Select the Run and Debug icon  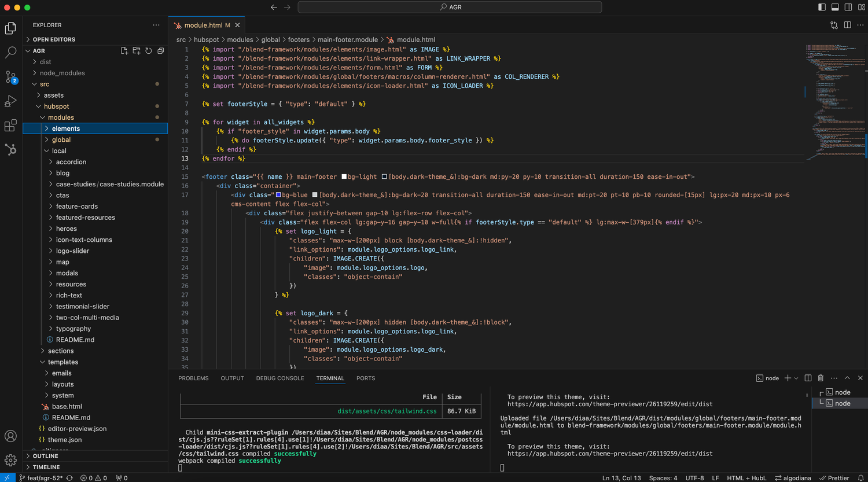(x=10, y=101)
